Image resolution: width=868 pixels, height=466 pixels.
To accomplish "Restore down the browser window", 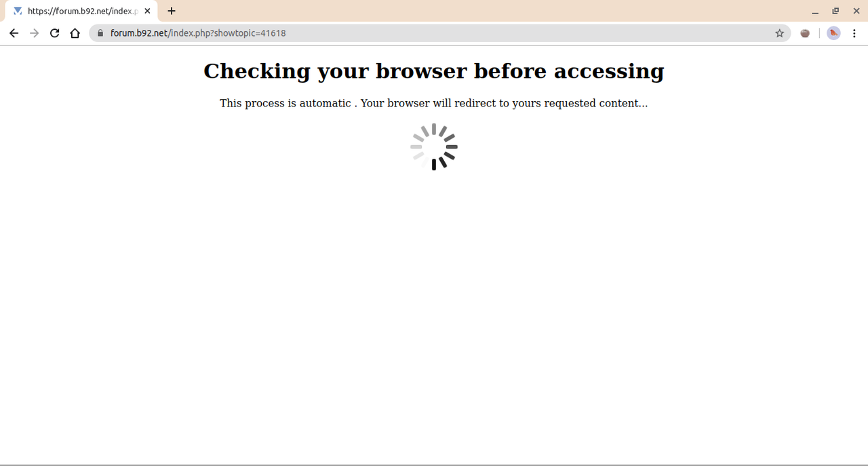I will (835, 11).
